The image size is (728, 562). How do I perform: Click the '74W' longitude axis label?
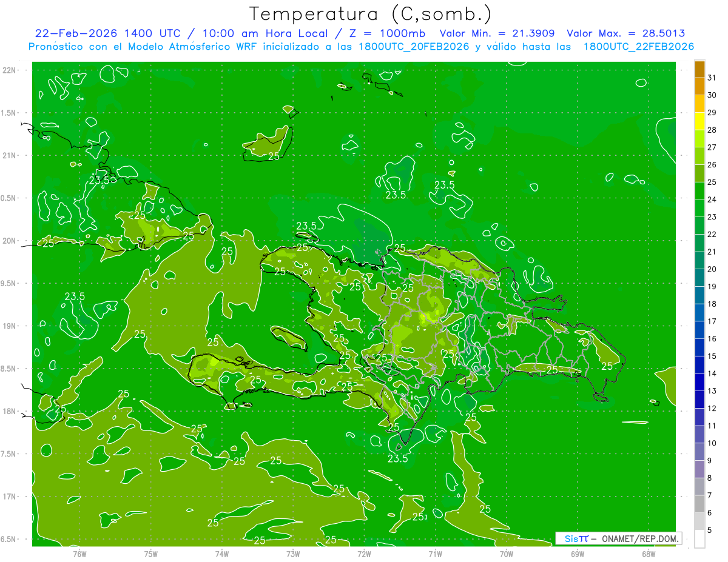tap(222, 554)
